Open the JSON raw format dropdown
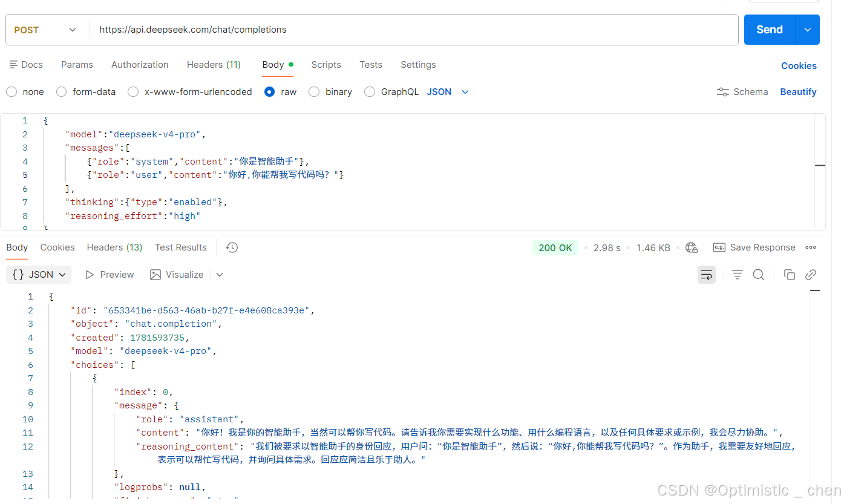844x504 pixels. [448, 92]
